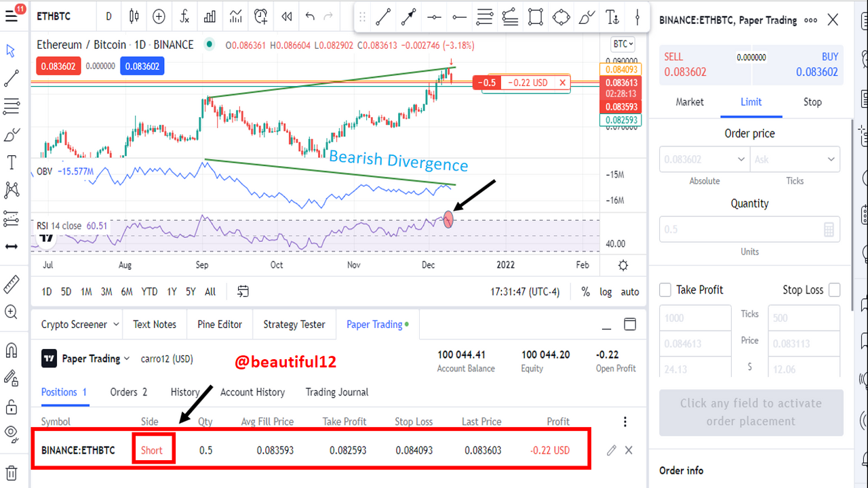868x488 pixels.
Task: Open positions table column settings menu
Action: [625, 422]
